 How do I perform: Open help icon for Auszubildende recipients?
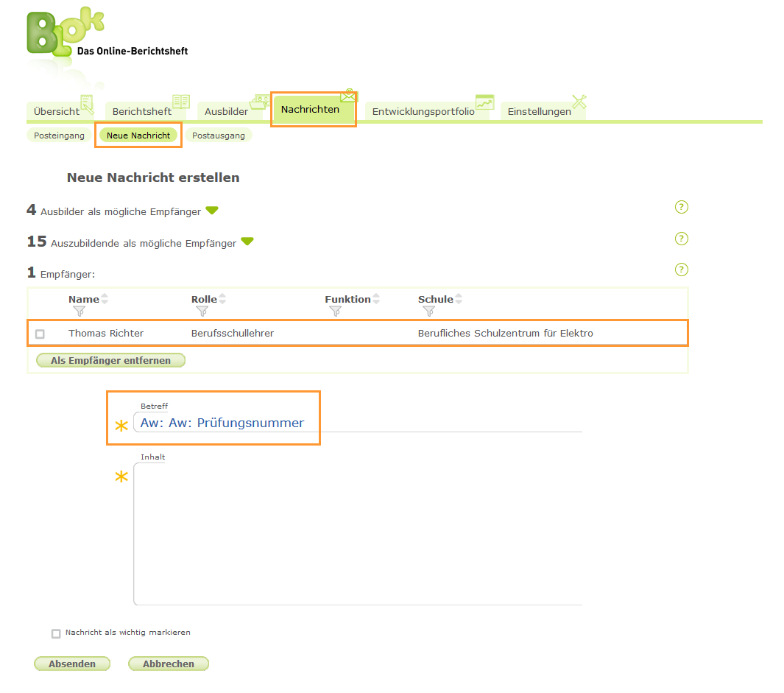[x=681, y=239]
